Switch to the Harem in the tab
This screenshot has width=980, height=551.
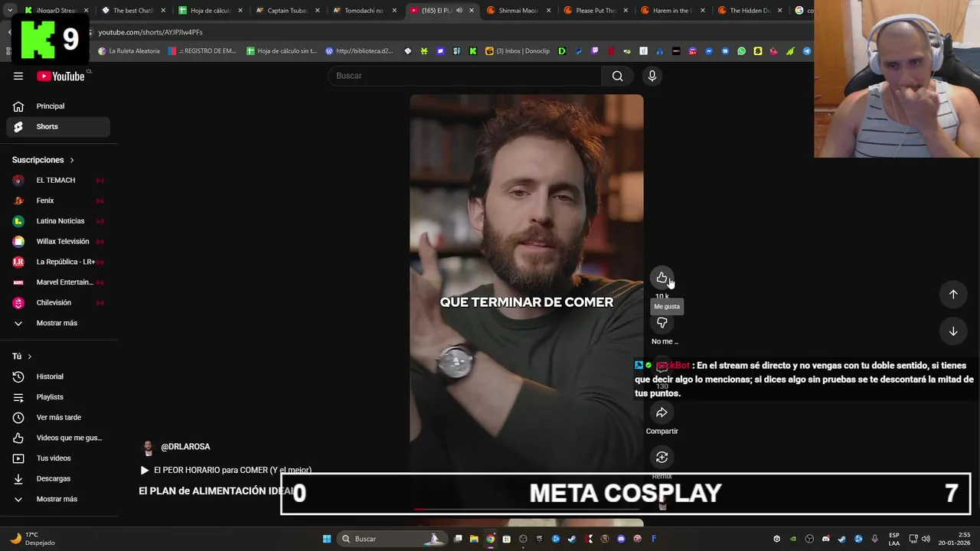coord(672,11)
